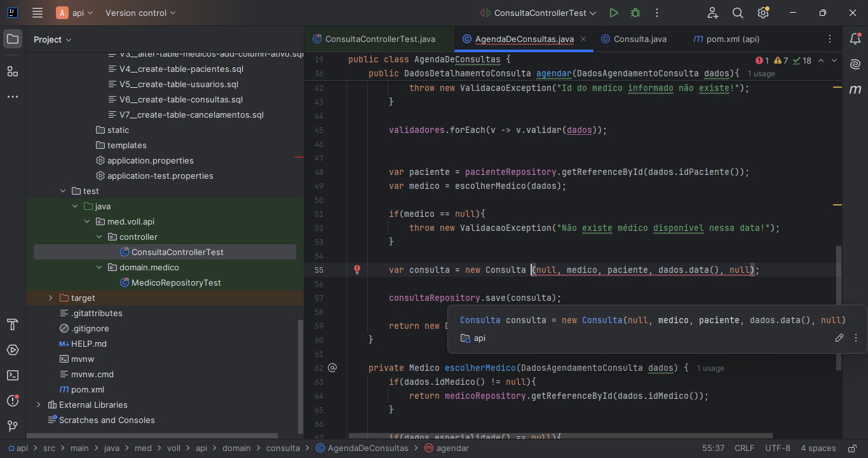Image resolution: width=868 pixels, height=458 pixels.
Task: Go to next highlighted problem arrow
Action: pyautogui.click(x=834, y=60)
